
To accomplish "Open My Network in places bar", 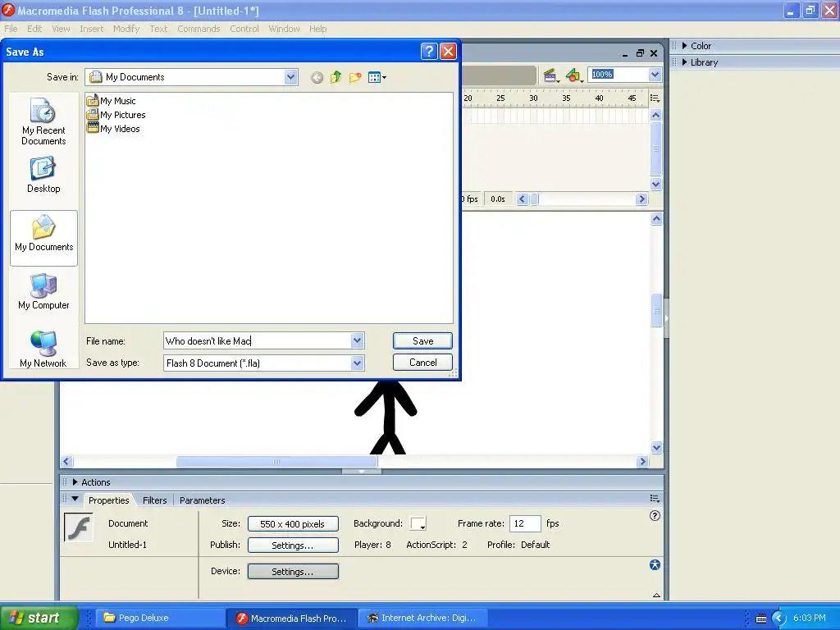I will (43, 349).
